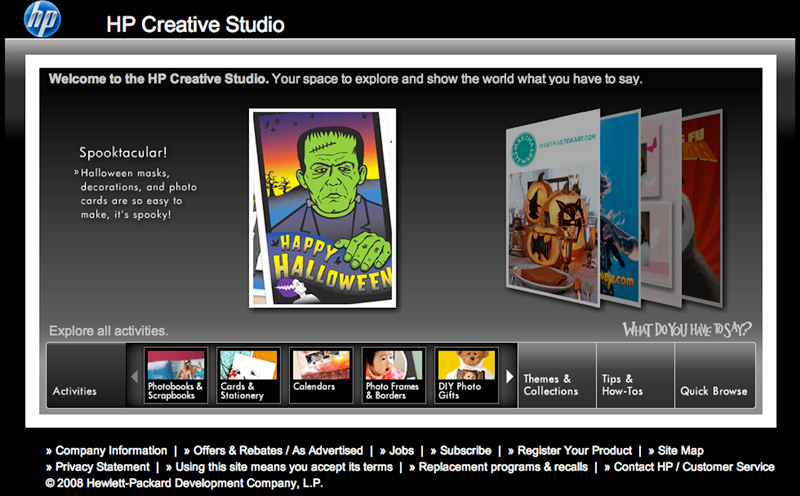
Task: Click the carousel left arrow
Action: (135, 377)
